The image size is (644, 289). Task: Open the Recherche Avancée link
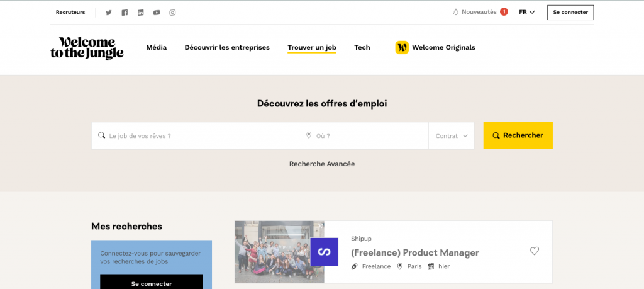point(322,164)
